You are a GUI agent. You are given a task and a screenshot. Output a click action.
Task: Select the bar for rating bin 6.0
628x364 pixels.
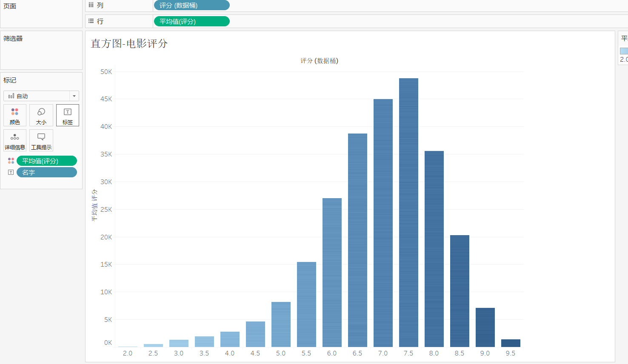pos(332,273)
